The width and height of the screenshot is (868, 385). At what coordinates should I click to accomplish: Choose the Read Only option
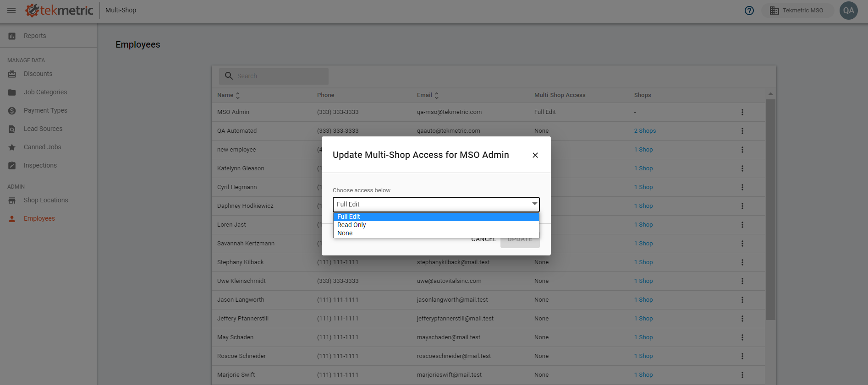(436, 225)
